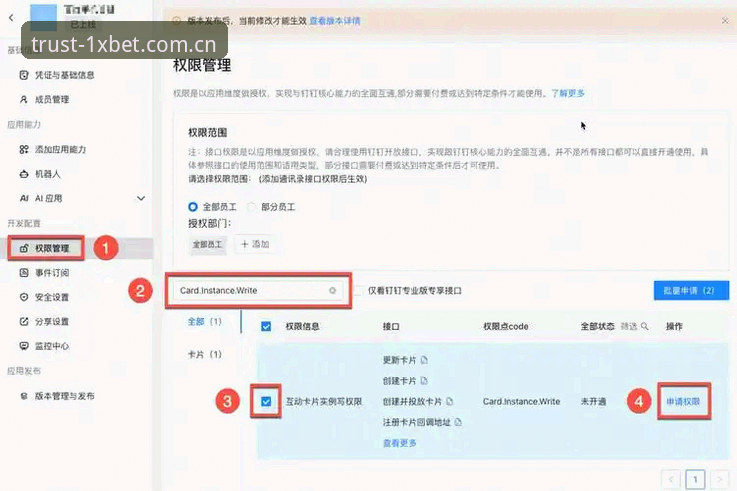Open 分享设置 in the sidebar
Viewport: 737px width, 491px height.
[52, 321]
